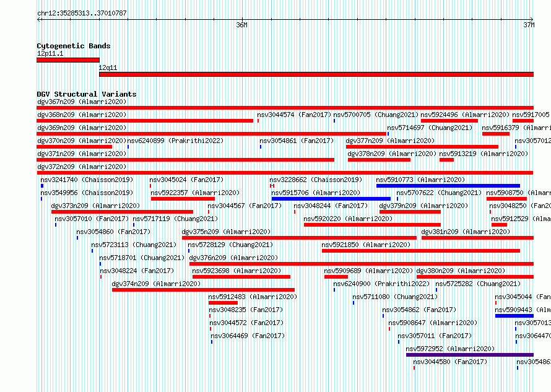551x392 pixels.
Task: Click dgv379n209 (Almarri2020) label
Action: 423,206
